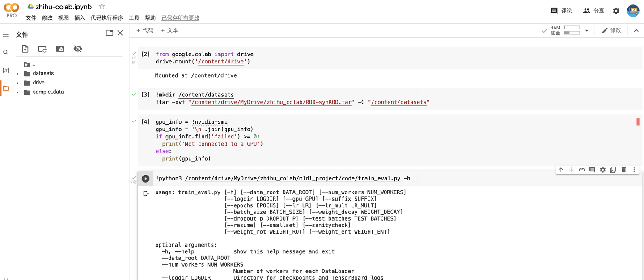Screen dimensions: 644x280
Task: Move cell down arrow in cell toolbar
Action: pos(571,170)
